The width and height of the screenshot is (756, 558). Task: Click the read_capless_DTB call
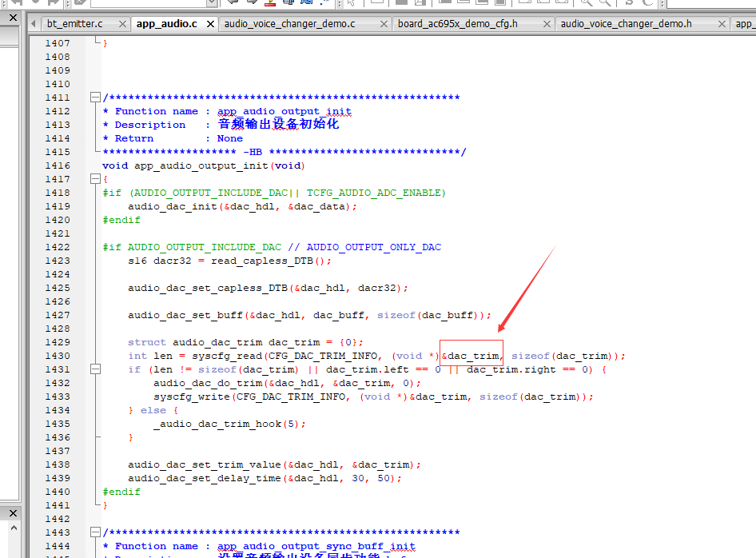(x=262, y=261)
